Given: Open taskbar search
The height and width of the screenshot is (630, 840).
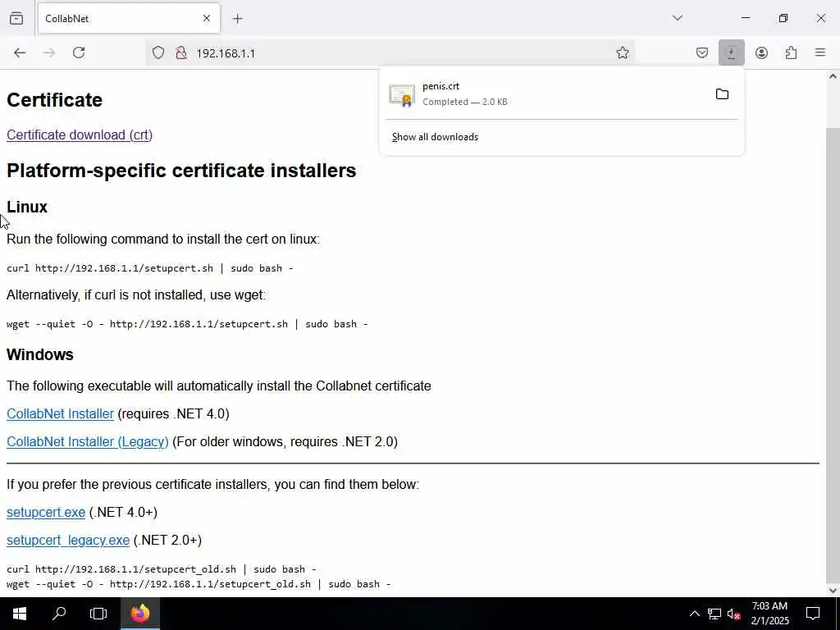Looking at the screenshot, I should click(59, 614).
